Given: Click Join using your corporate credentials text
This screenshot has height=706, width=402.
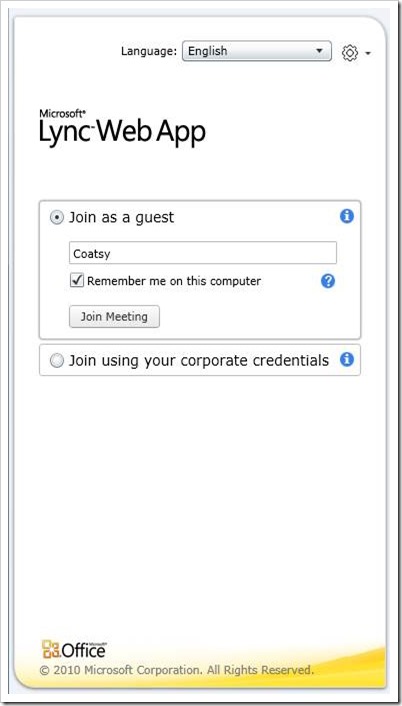Looking at the screenshot, I should click(199, 361).
